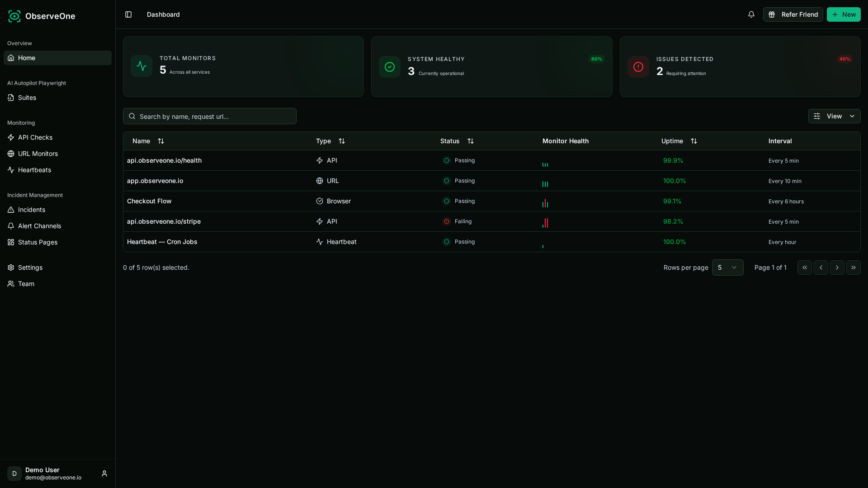Click the System Healthy check icon
The height and width of the screenshot is (488, 868).
pyautogui.click(x=390, y=67)
